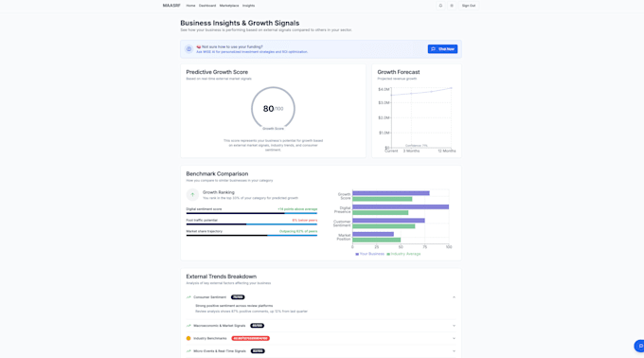Screen dimensions: 644x358
Task: Click the purple Growth Score chart bar
Action: pyautogui.click(x=391, y=193)
